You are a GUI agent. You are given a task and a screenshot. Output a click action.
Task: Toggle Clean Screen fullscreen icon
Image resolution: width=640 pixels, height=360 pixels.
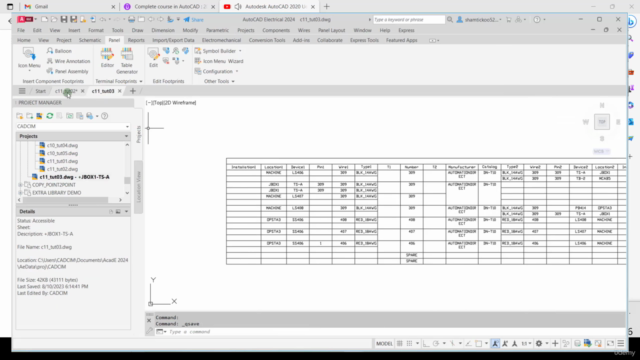[610, 344]
